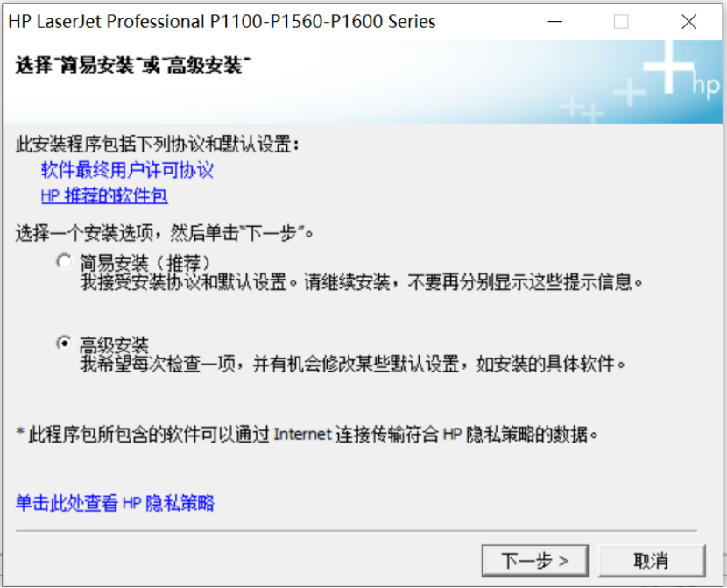
Task: Open the HP 推荐的软件包 link
Action: 104,195
